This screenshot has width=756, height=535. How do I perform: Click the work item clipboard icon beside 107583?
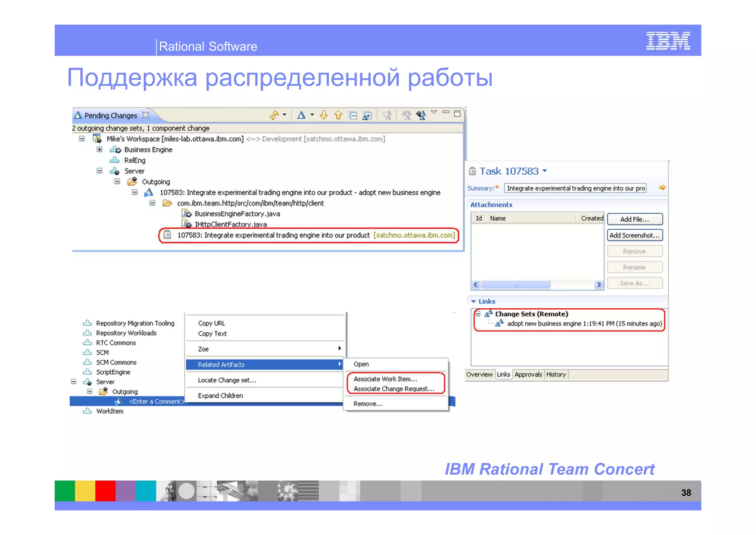(167, 235)
